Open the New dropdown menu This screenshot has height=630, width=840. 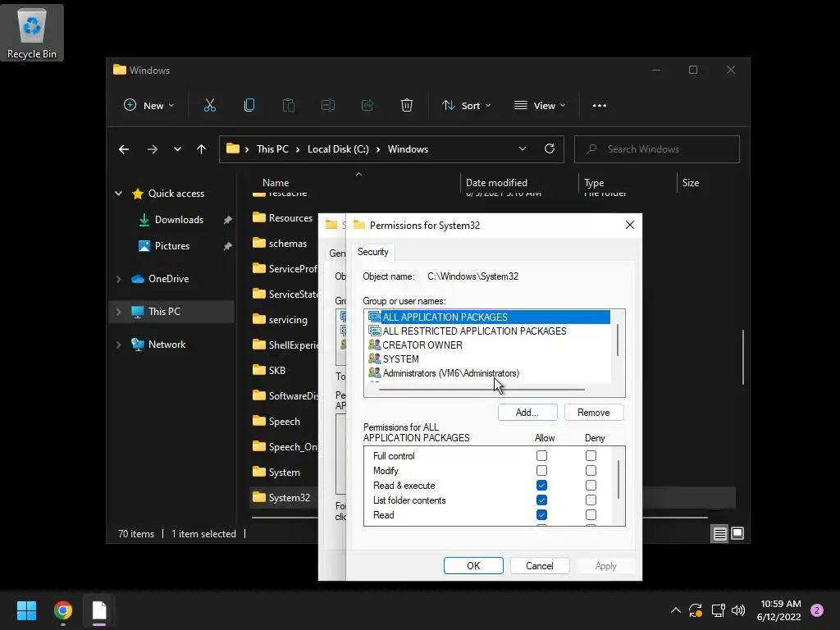(x=148, y=106)
